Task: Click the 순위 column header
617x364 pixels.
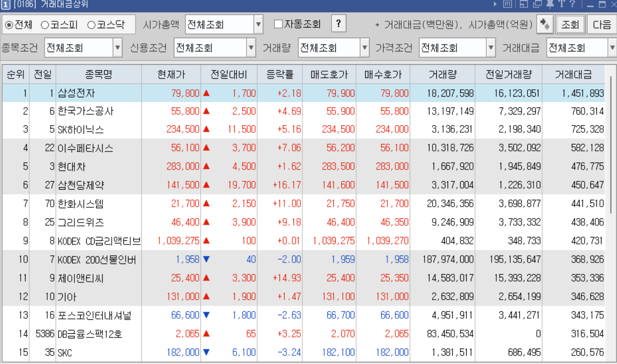Action: click(16, 74)
